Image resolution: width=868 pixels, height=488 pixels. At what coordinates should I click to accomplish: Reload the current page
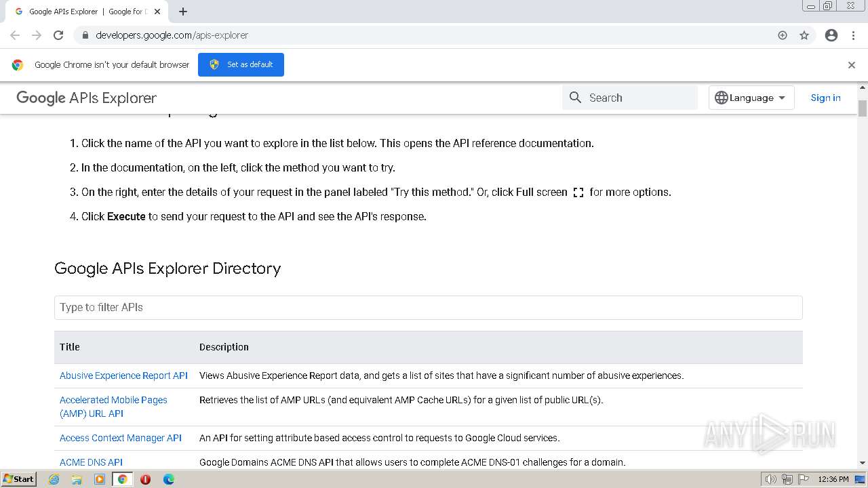tap(58, 35)
